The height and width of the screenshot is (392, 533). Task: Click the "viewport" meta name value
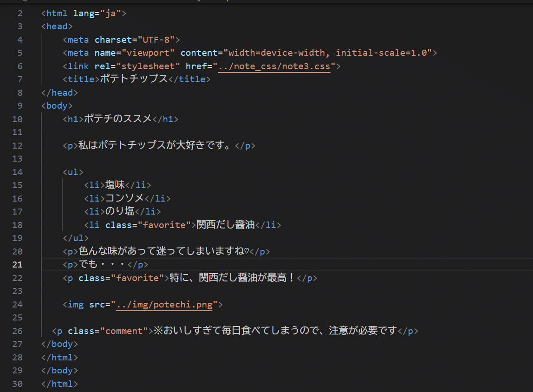pos(148,53)
